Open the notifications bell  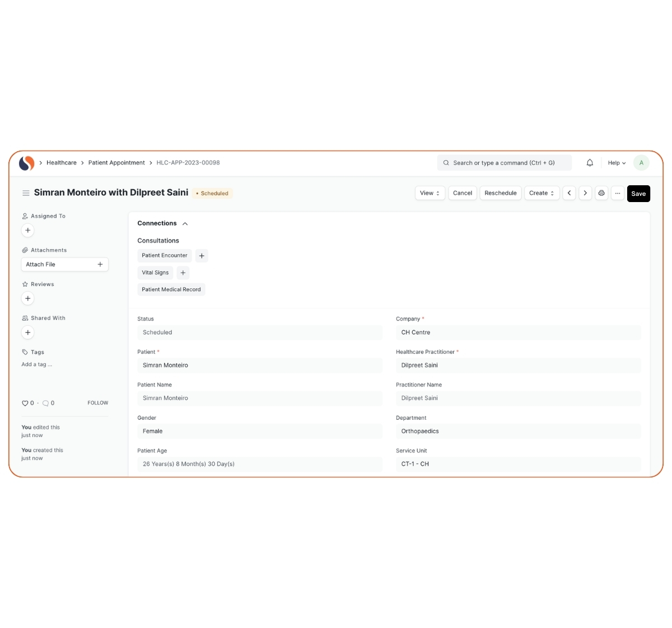pos(590,163)
